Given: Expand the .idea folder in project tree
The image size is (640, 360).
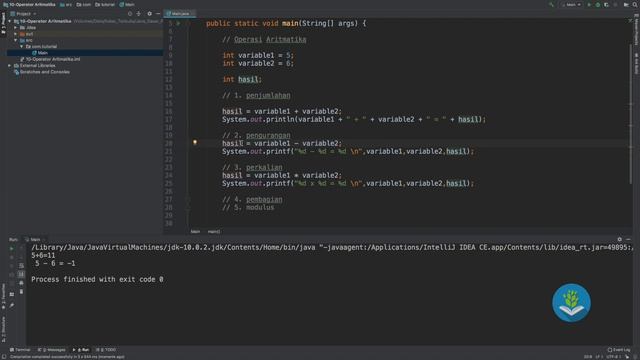Looking at the screenshot, I should point(16,27).
